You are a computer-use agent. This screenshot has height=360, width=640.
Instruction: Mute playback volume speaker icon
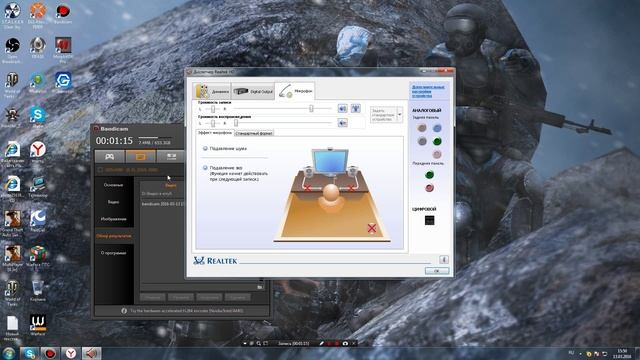click(342, 122)
